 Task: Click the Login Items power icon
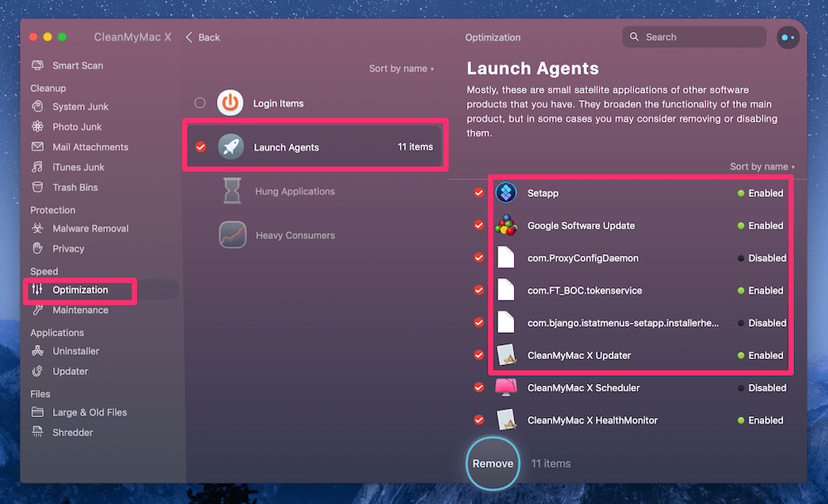click(x=230, y=103)
